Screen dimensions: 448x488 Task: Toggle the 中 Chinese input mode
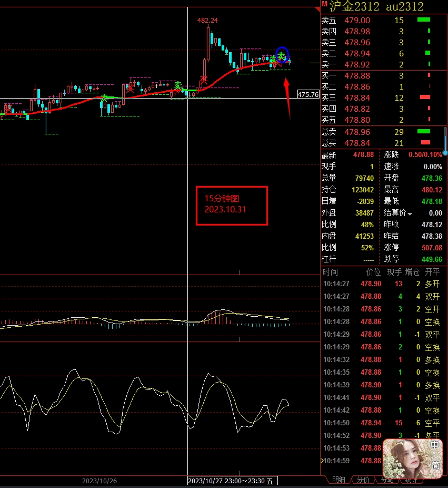pyautogui.click(x=435, y=445)
